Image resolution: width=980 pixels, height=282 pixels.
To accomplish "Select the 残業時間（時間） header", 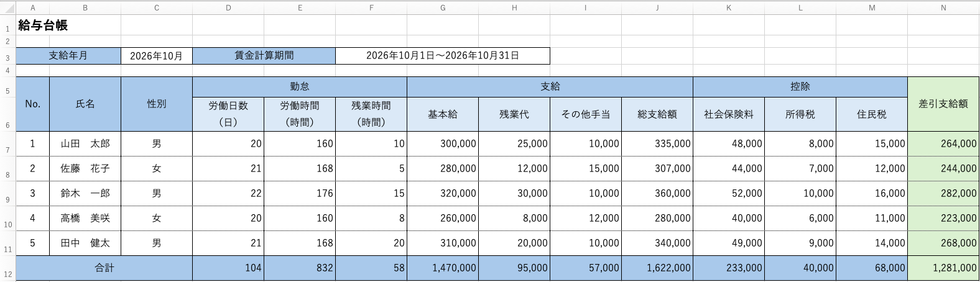I will point(371,114).
